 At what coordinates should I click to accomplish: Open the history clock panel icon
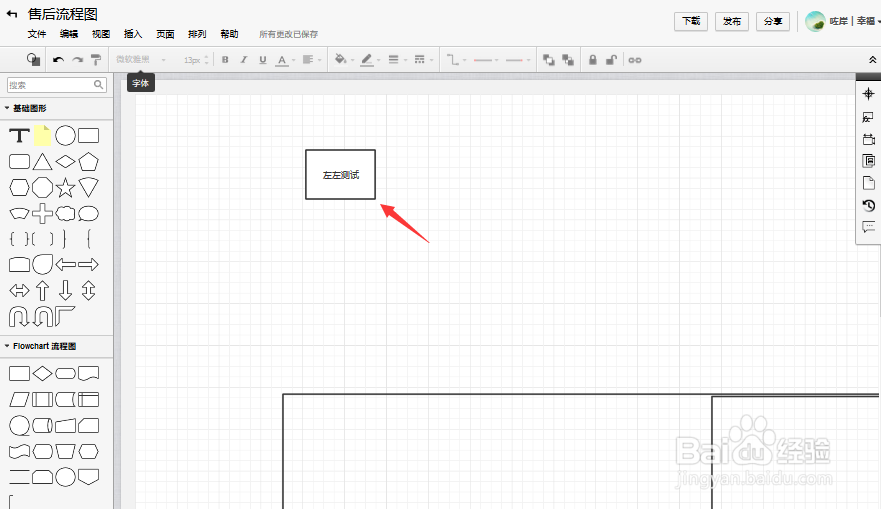869,205
